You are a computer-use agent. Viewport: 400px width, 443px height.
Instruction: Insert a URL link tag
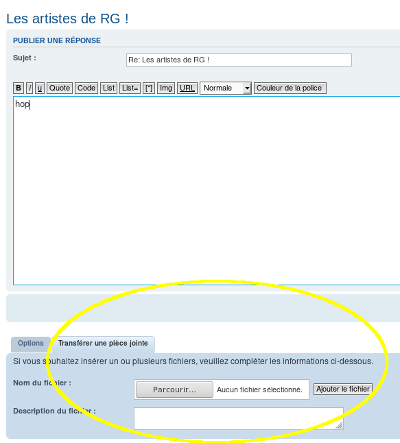187,88
